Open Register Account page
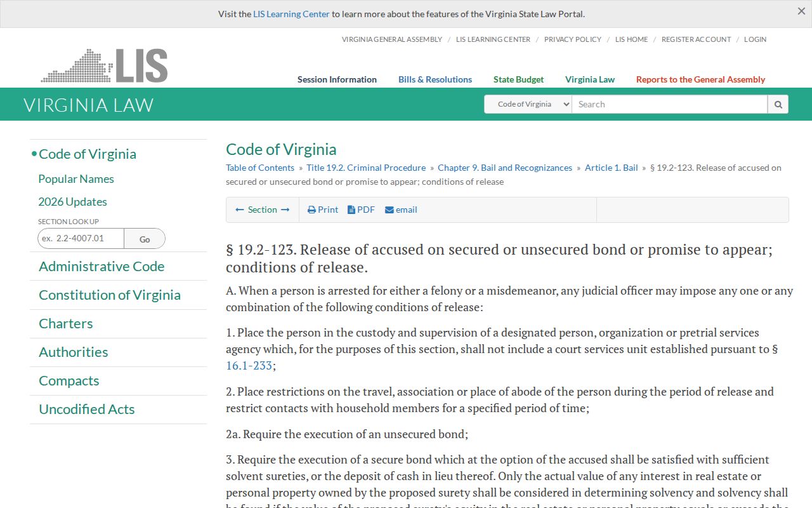The image size is (812, 508). (696, 39)
